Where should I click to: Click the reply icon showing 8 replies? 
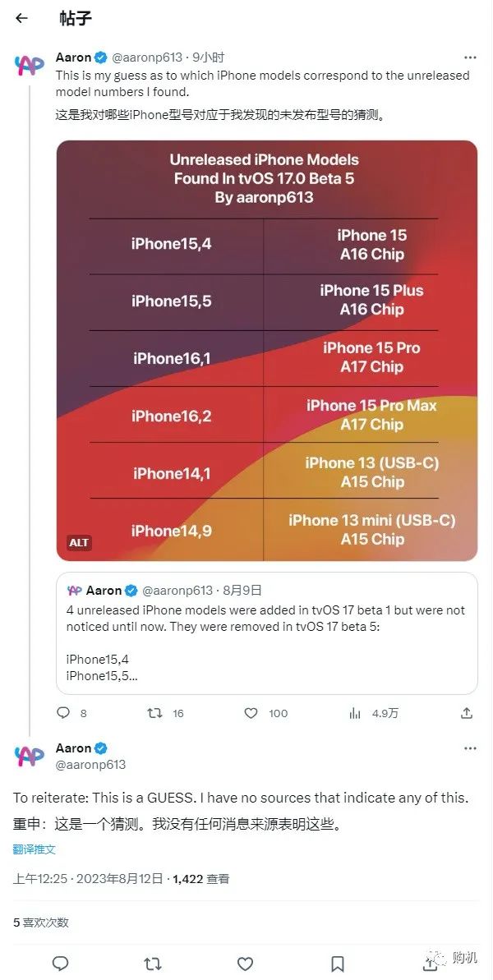point(63,714)
